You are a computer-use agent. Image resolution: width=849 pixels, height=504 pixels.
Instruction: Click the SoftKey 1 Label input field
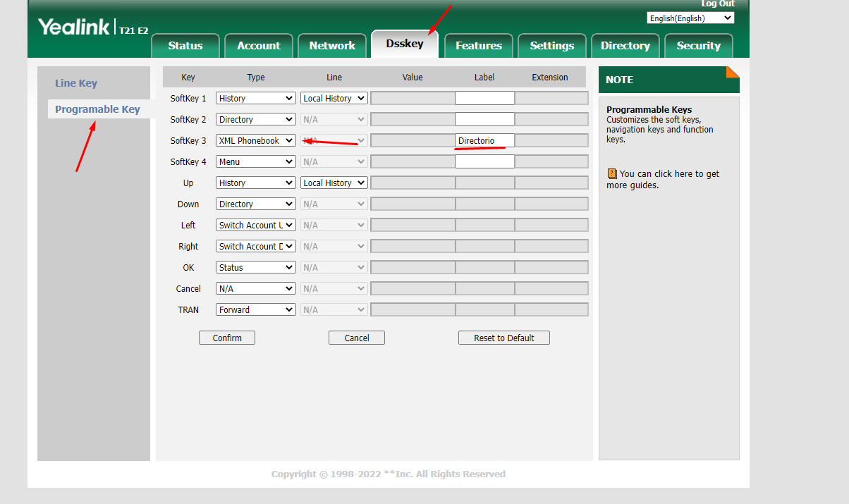click(x=484, y=98)
